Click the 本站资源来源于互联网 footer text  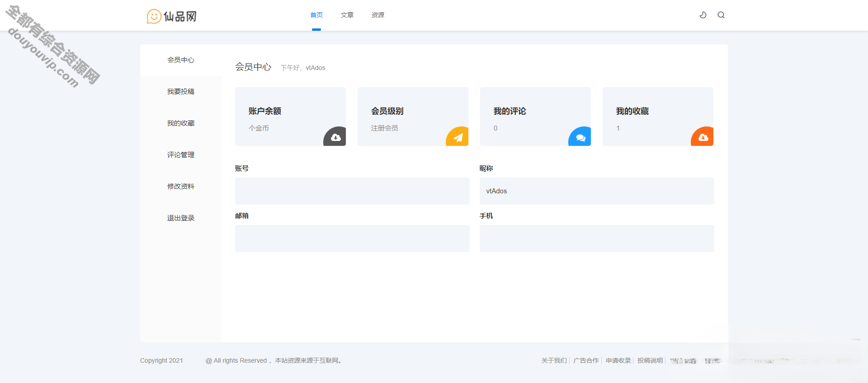(308, 360)
